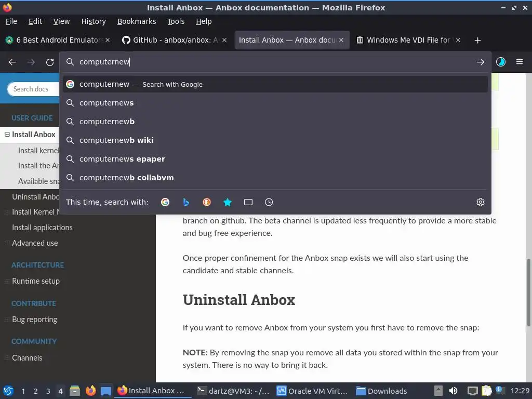This screenshot has width=532, height=399.
Task: Select the 'computernews' suggestion
Action: tap(275, 103)
